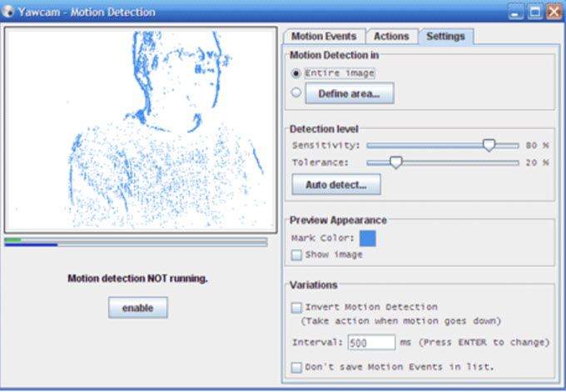Click the Auto detect... button
This screenshot has height=392, width=566.
pyautogui.click(x=336, y=185)
